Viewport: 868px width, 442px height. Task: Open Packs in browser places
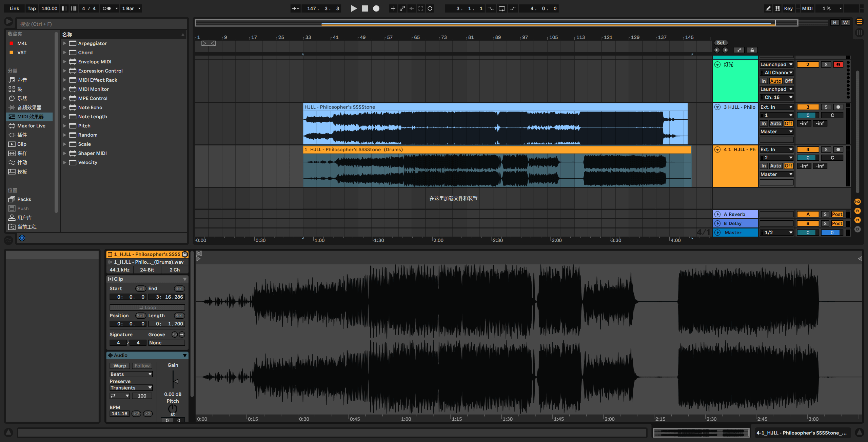24,199
